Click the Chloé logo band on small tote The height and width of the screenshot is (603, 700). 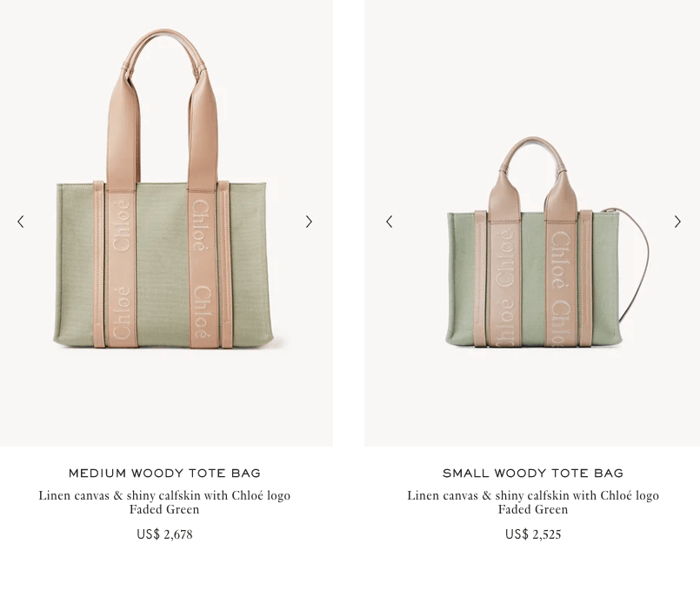click(x=504, y=283)
